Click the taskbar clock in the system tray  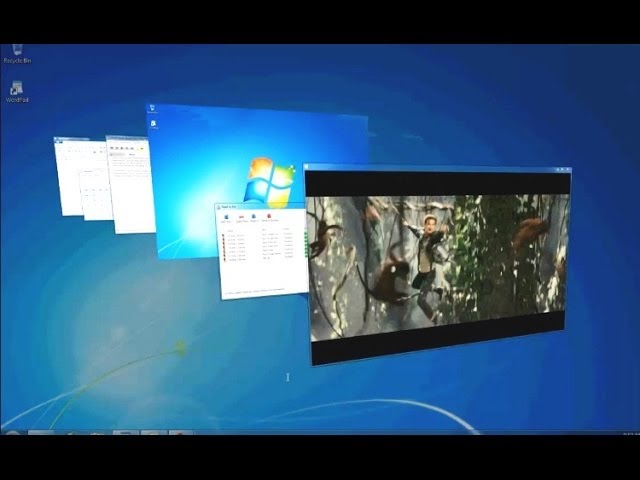pyautogui.click(x=628, y=433)
